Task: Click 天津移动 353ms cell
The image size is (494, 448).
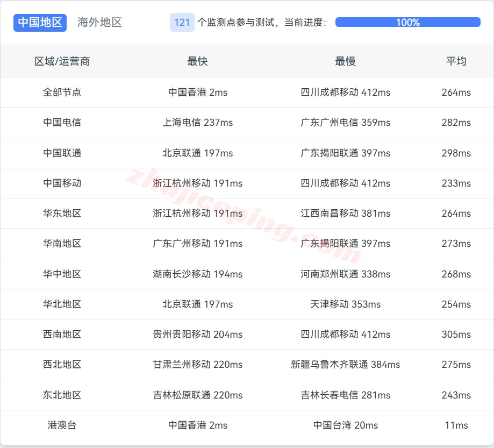Action: [345, 304]
